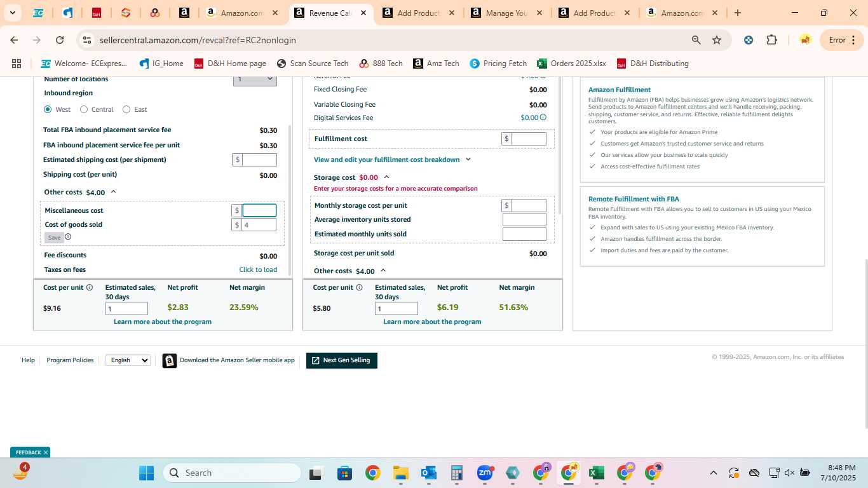
Task: Open File Explorer from taskbar
Action: click(x=400, y=473)
